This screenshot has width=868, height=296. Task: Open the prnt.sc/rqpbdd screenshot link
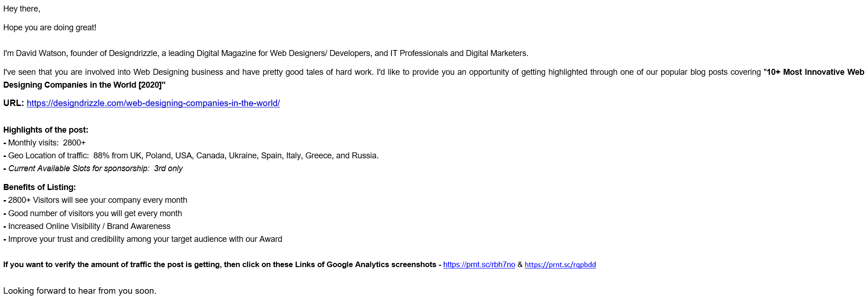point(560,265)
